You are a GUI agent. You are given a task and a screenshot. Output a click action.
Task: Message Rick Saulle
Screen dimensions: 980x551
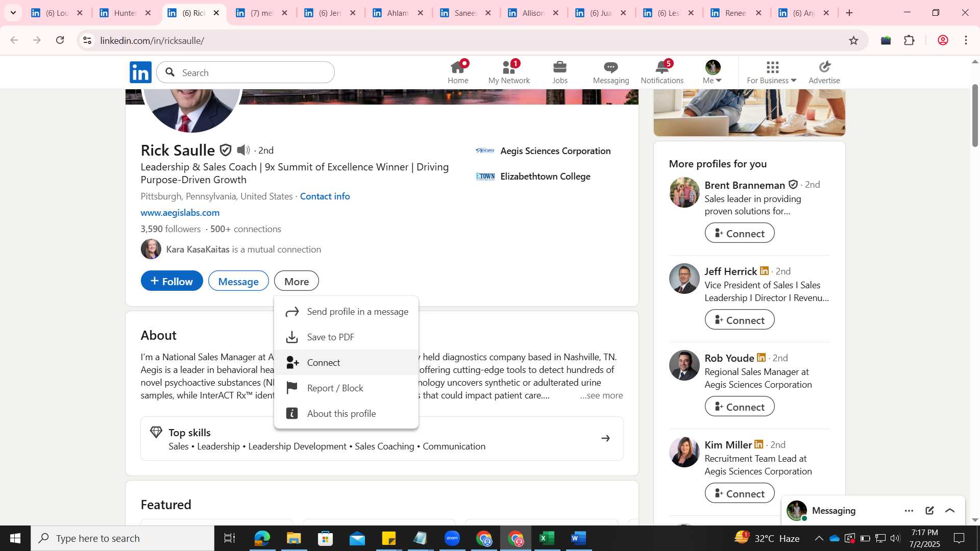tap(238, 281)
